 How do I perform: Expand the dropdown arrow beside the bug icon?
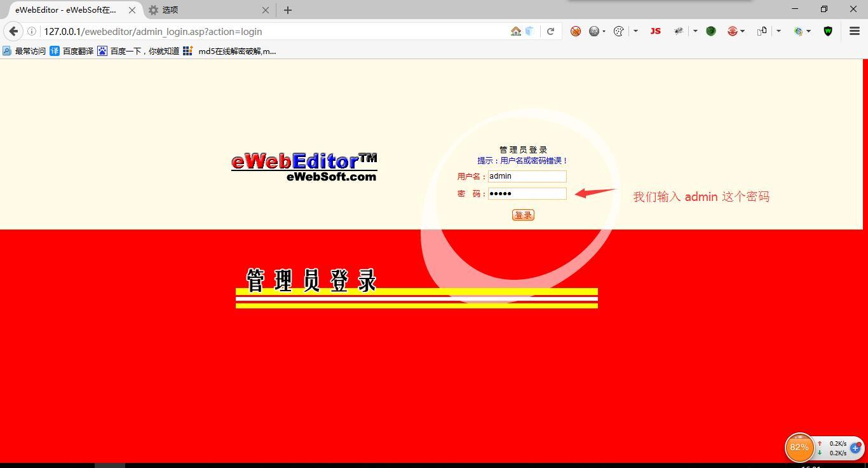click(695, 31)
